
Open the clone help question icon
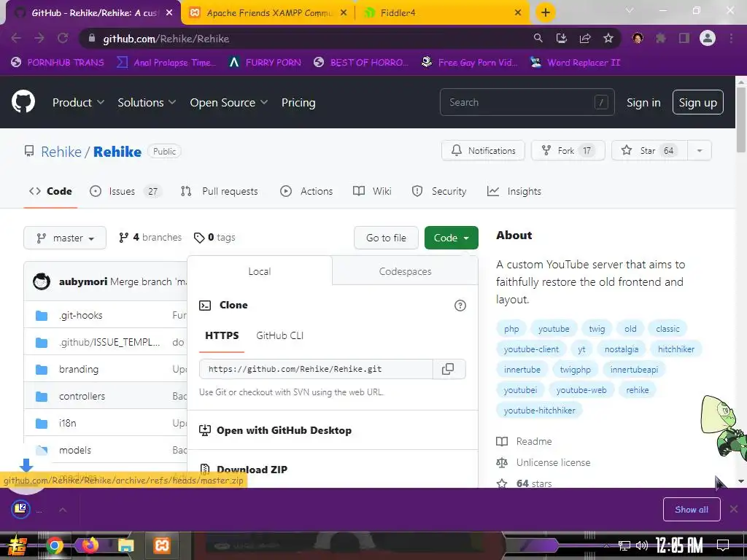(x=460, y=306)
